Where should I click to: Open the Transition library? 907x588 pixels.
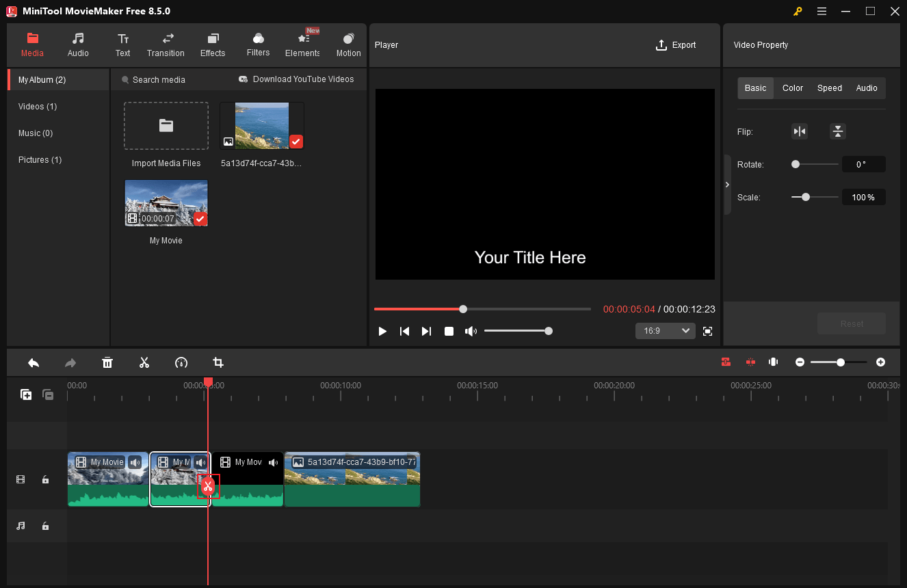166,44
